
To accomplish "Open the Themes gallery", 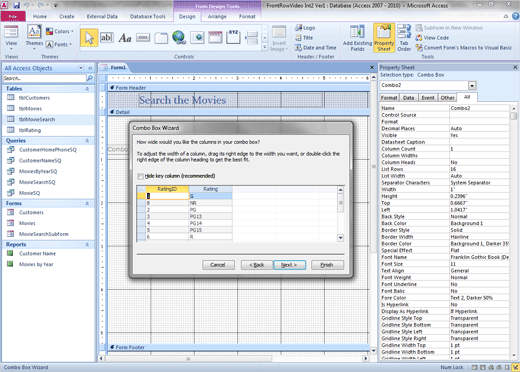I will pyautogui.click(x=34, y=37).
